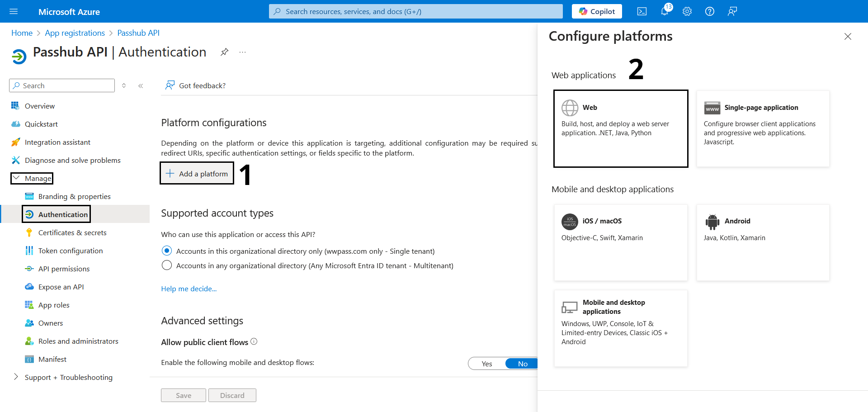Image resolution: width=868 pixels, height=412 pixels.
Task: Open Manifest page
Action: [x=52, y=359]
